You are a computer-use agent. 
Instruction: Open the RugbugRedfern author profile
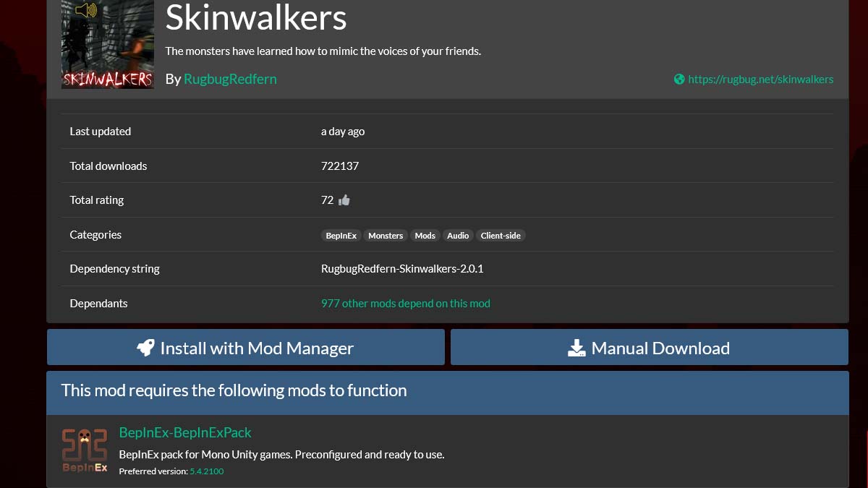pos(230,79)
